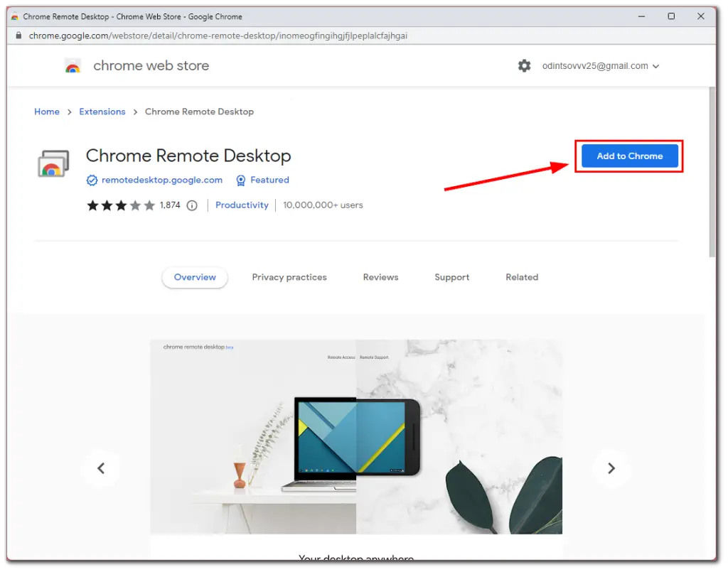Open settings via the gear icon
This screenshot has width=728, height=572.
524,66
